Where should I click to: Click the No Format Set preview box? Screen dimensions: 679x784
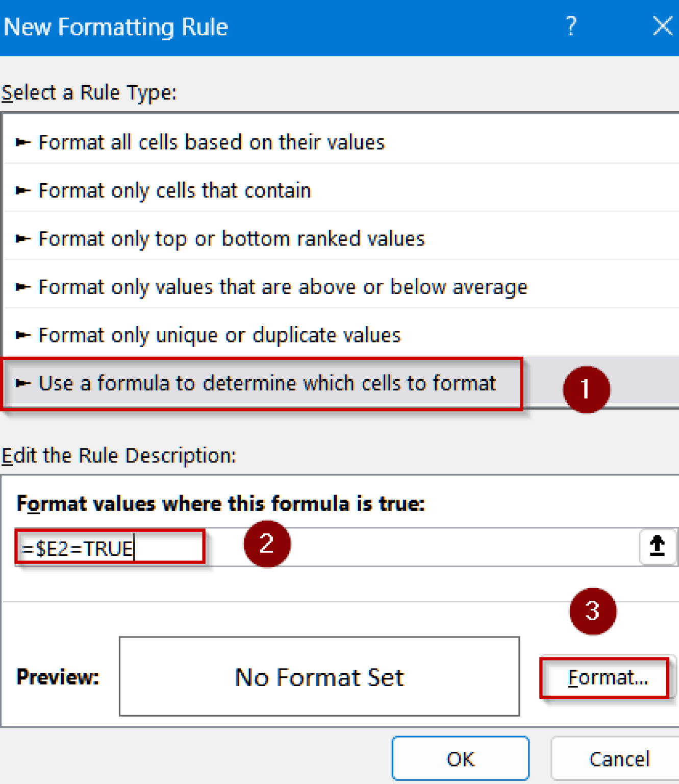(x=319, y=676)
